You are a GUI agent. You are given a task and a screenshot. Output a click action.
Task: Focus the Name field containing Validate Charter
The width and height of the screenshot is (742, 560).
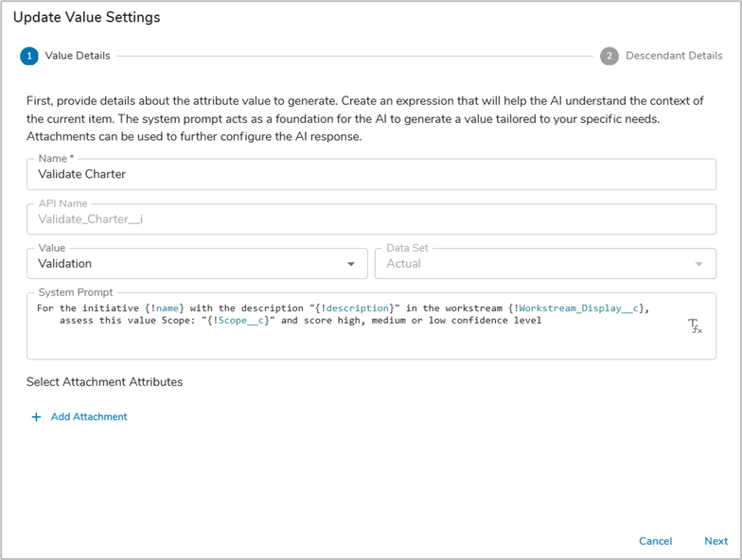tap(371, 174)
